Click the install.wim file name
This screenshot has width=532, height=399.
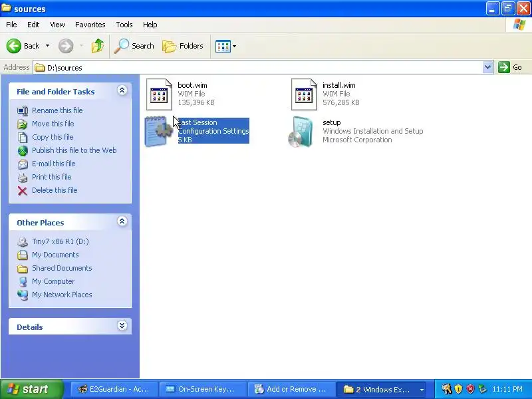point(339,85)
